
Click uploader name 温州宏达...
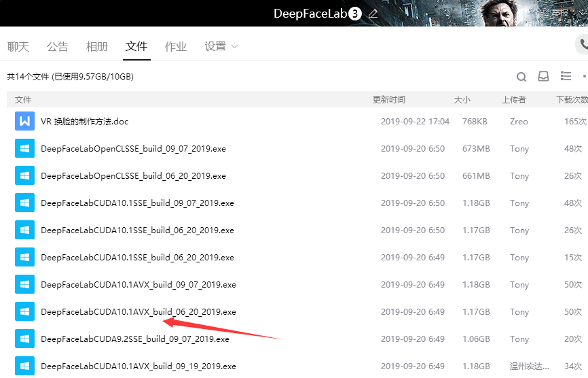[x=529, y=366]
